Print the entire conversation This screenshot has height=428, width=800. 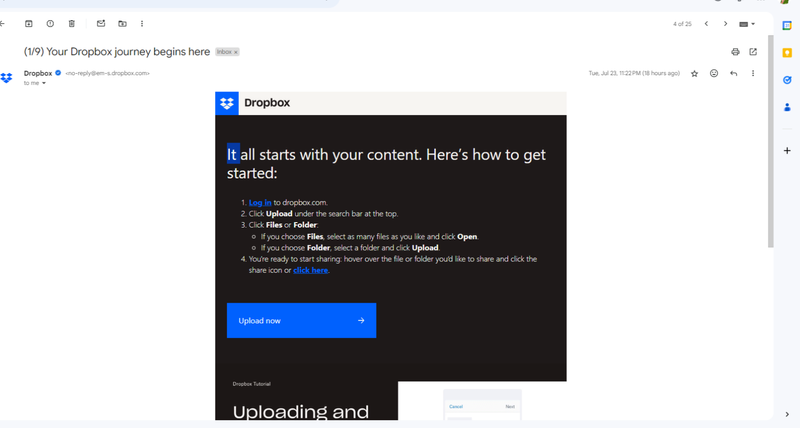735,52
